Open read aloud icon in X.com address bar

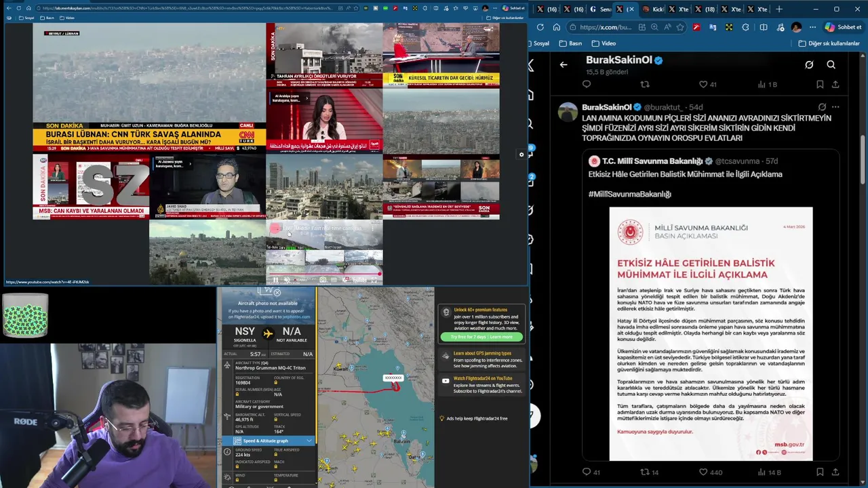pyautogui.click(x=667, y=27)
